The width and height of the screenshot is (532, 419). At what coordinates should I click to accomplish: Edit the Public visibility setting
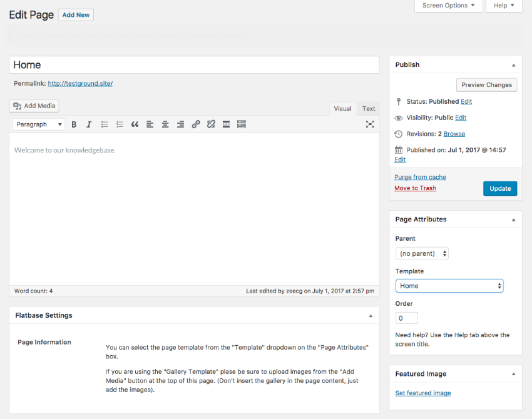coord(461,118)
